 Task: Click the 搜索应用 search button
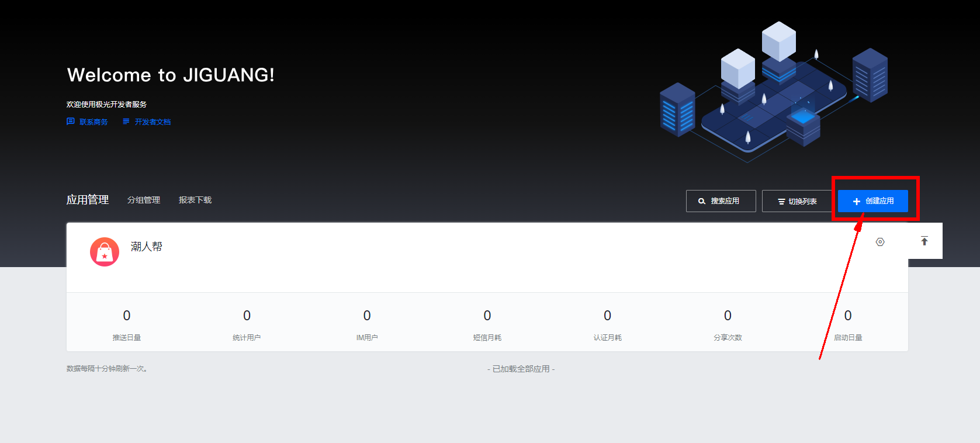[x=721, y=201]
